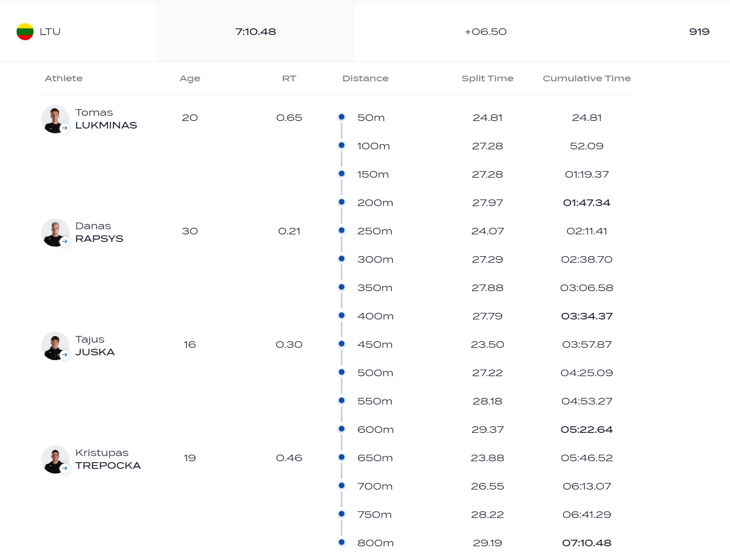Click the RT column header
The image size is (730, 560).
tap(289, 78)
